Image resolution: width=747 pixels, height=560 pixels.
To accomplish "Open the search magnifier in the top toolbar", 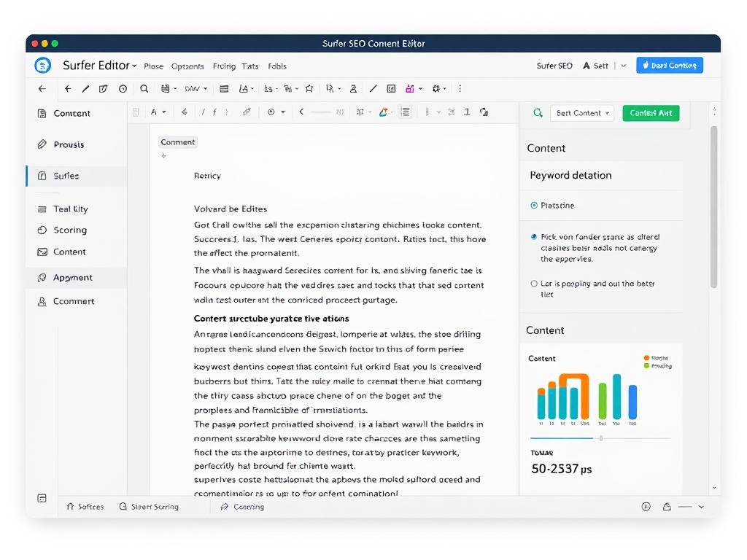I will (144, 88).
